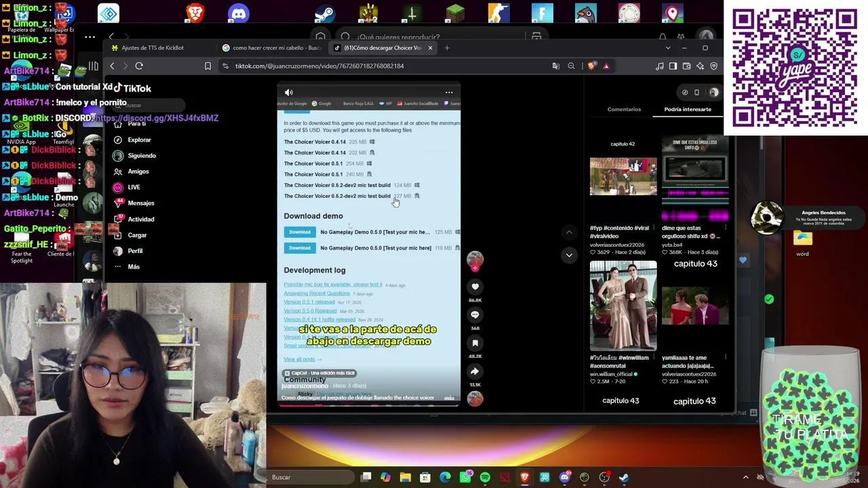Switch to the Comentarios tab
Viewport: 868px width, 488px height.
tap(624, 109)
